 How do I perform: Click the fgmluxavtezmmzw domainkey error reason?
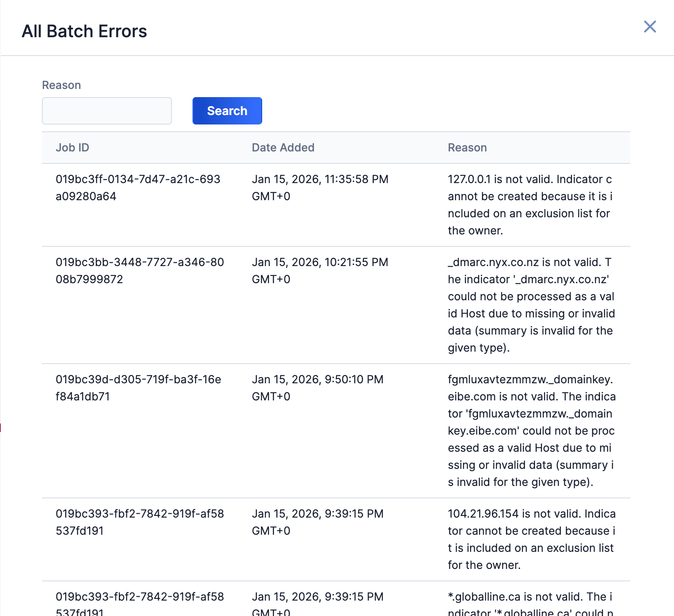[532, 431]
